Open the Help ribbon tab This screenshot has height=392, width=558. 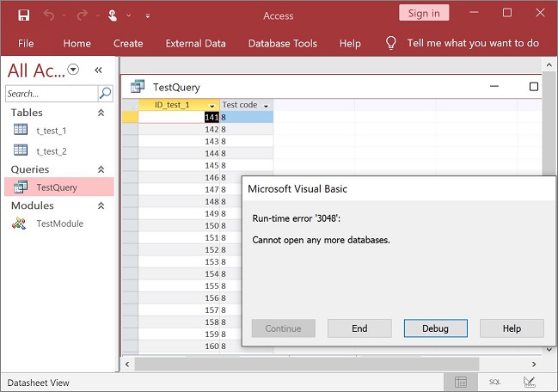(x=350, y=43)
